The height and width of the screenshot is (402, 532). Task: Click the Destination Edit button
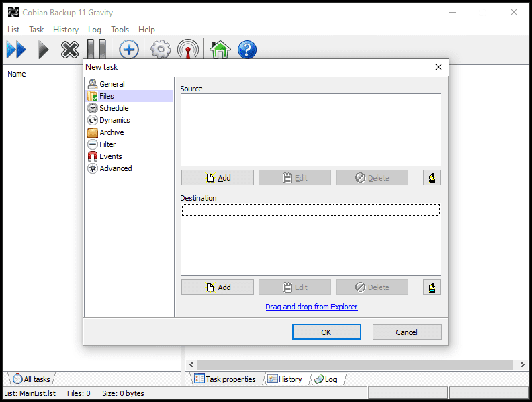coord(295,287)
